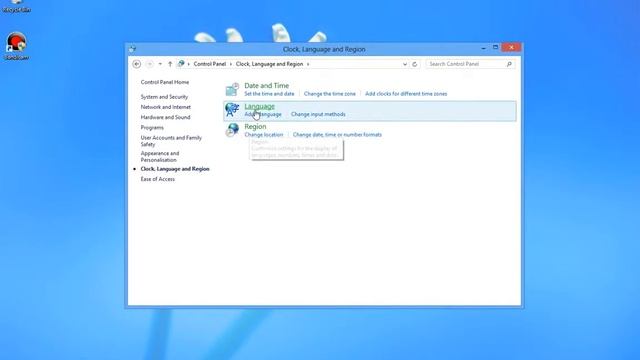Viewport: 640px width, 360px height.
Task: Minimize the Clock, Language and Region window
Action: pos(484,48)
